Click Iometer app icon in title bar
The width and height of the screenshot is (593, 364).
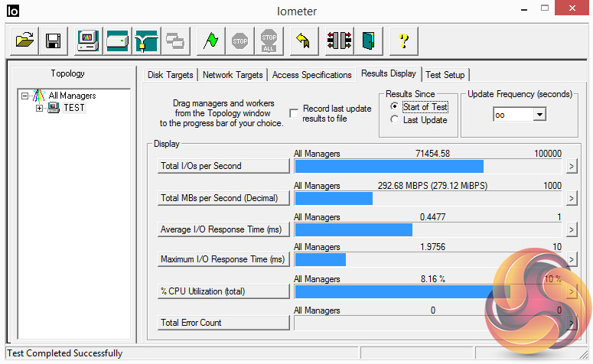pyautogui.click(x=12, y=11)
